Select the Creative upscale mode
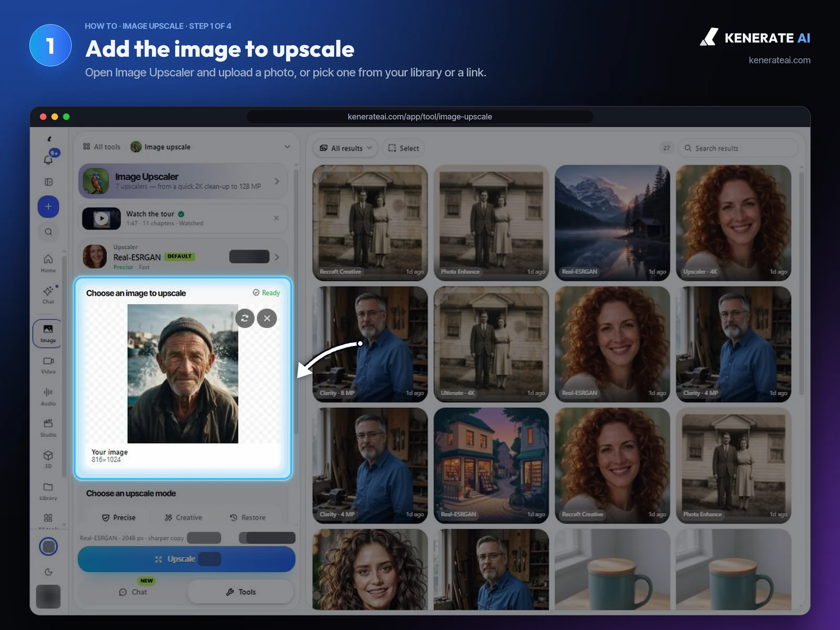840x630 pixels. (183, 518)
